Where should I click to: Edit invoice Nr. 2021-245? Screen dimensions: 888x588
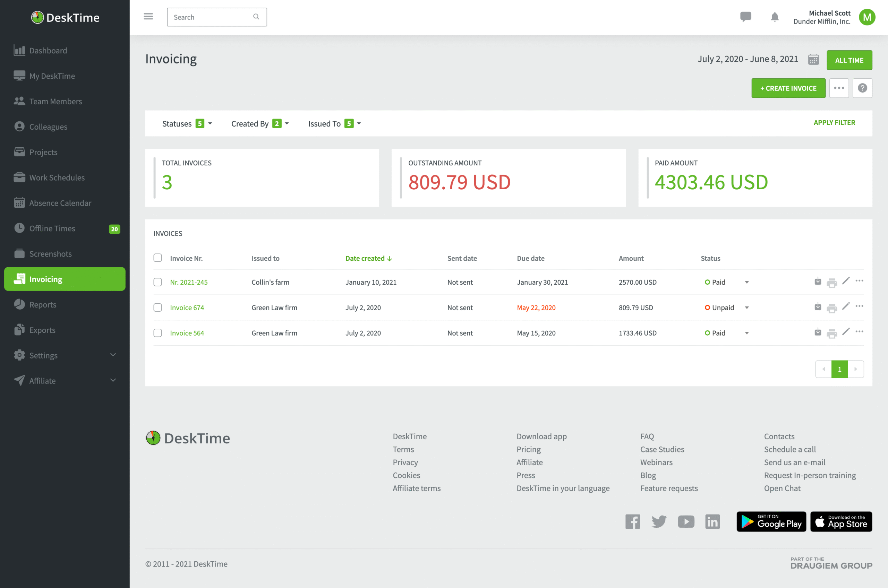pyautogui.click(x=846, y=281)
